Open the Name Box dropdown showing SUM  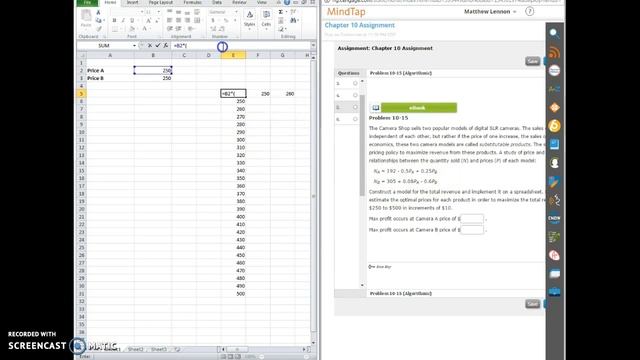point(134,46)
